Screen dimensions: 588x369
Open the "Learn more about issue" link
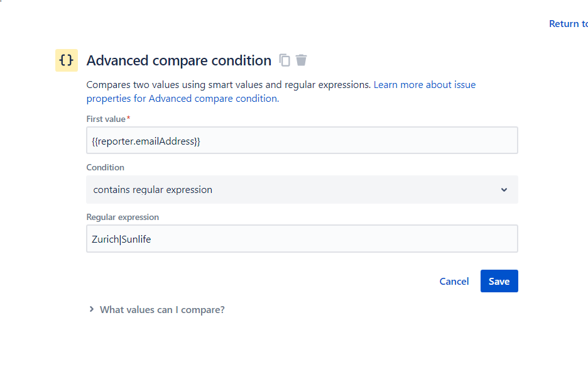(x=425, y=84)
